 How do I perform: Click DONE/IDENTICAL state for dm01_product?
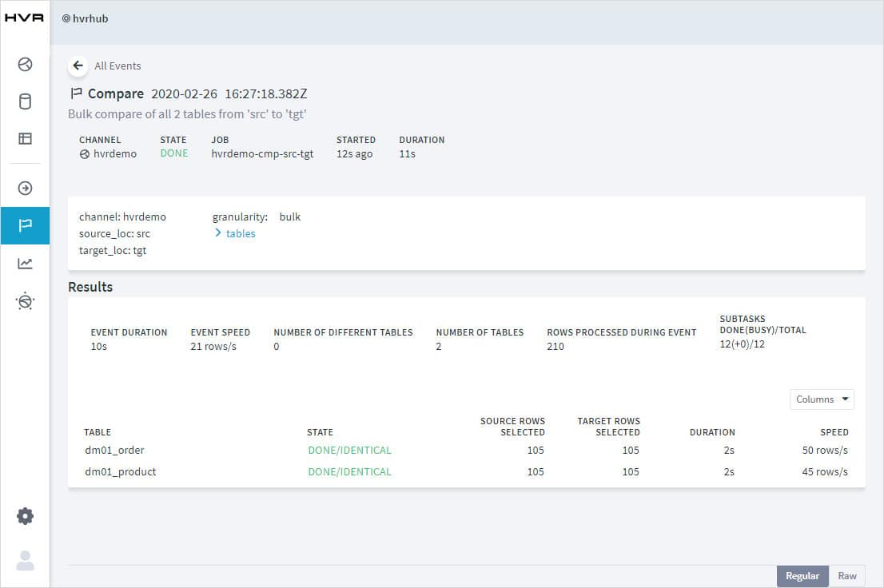coord(349,471)
